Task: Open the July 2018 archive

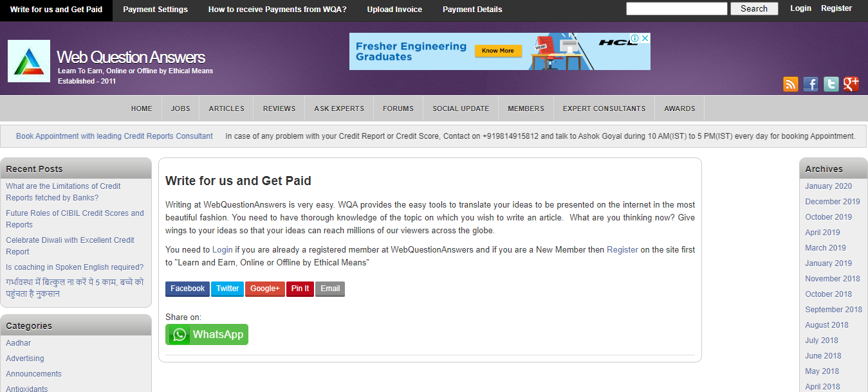Action: 822,341
